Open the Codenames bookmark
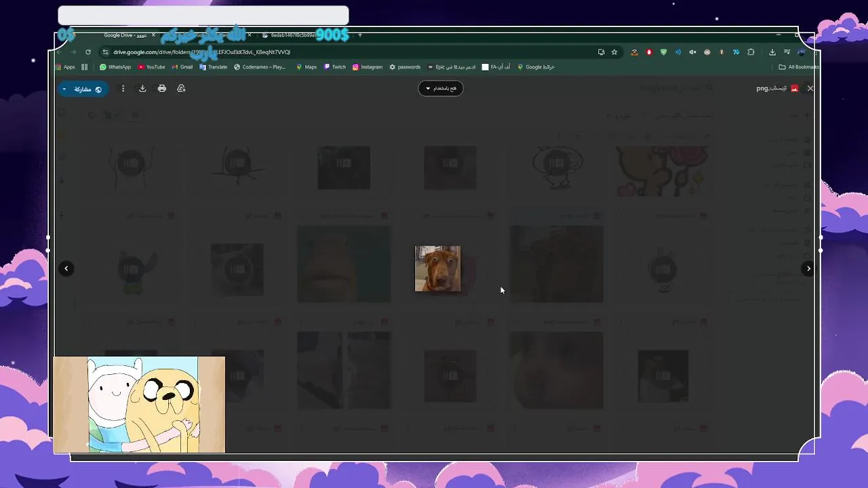The image size is (868, 488). pyautogui.click(x=260, y=67)
